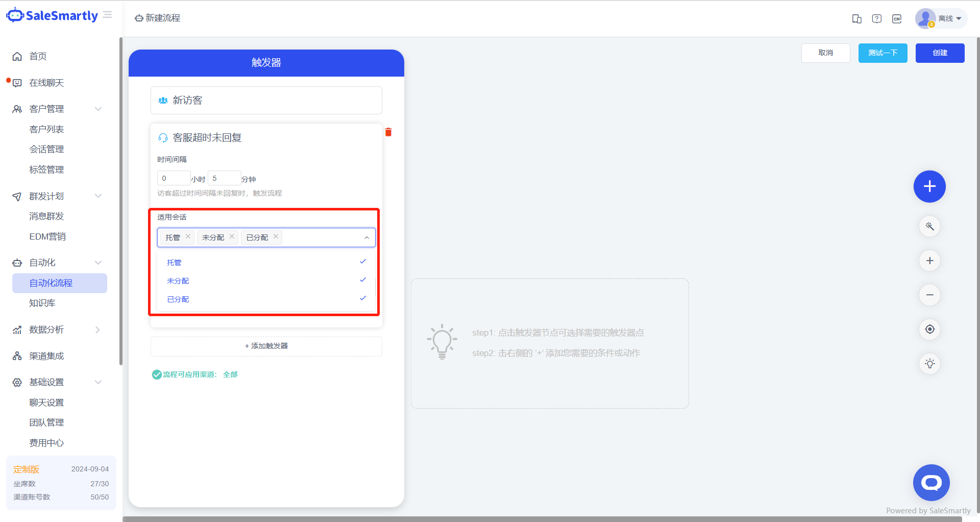Collapse the sidebar with hamburger icon
Viewport: 980px width, 522px height.
pyautogui.click(x=107, y=15)
